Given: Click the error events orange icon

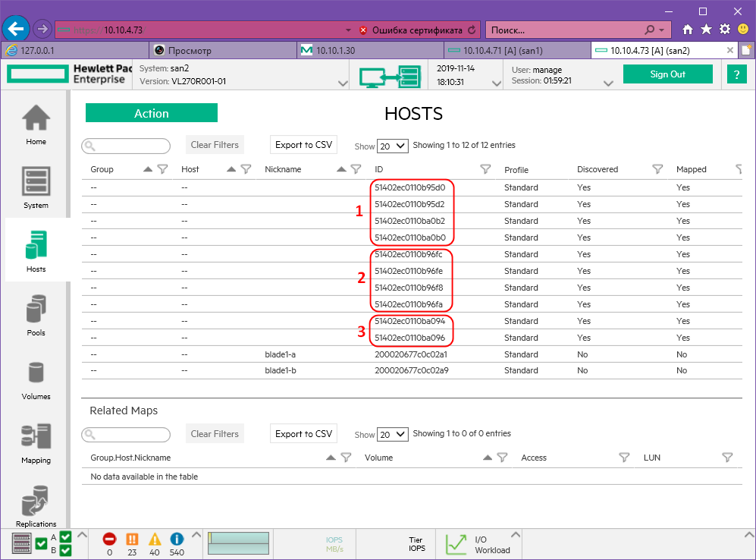Looking at the screenshot, I should click(132, 539).
